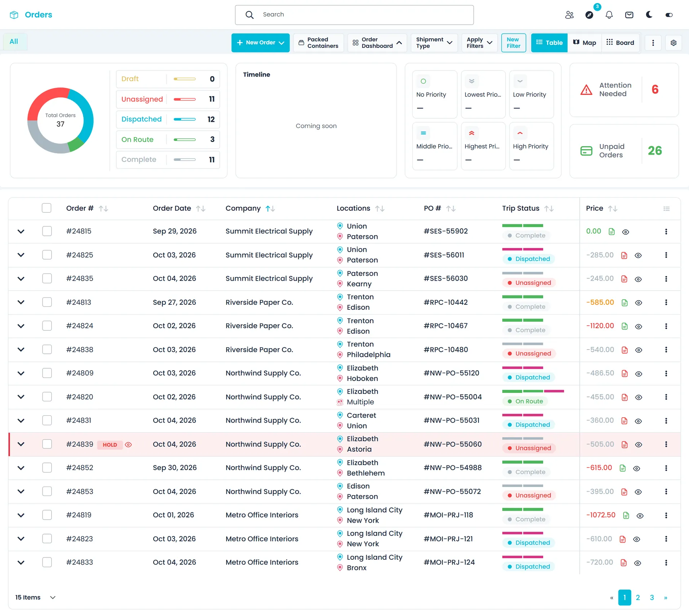
Task: Filter by Unassigned status row
Action: click(x=168, y=99)
